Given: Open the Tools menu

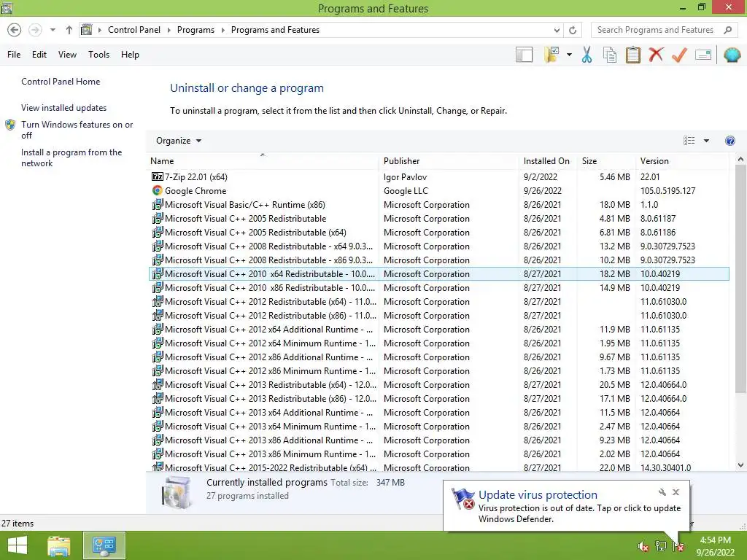Looking at the screenshot, I should (x=98, y=55).
